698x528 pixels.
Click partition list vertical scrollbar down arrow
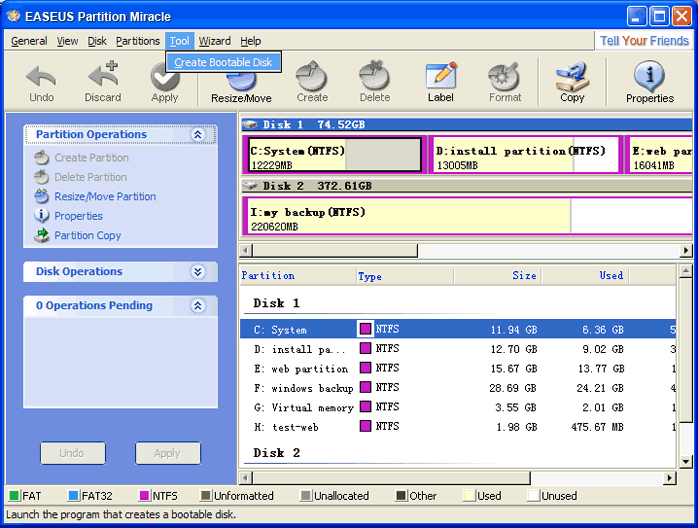tap(686, 462)
